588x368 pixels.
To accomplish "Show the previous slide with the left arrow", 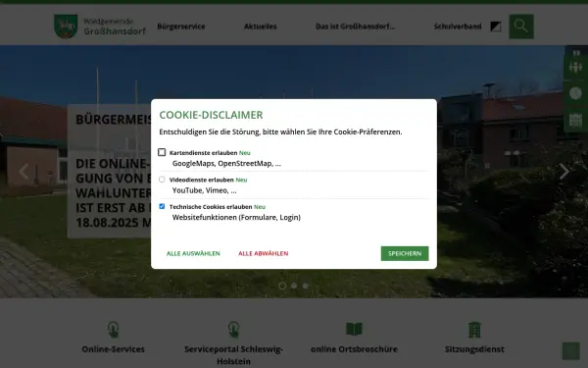I will [x=24, y=171].
